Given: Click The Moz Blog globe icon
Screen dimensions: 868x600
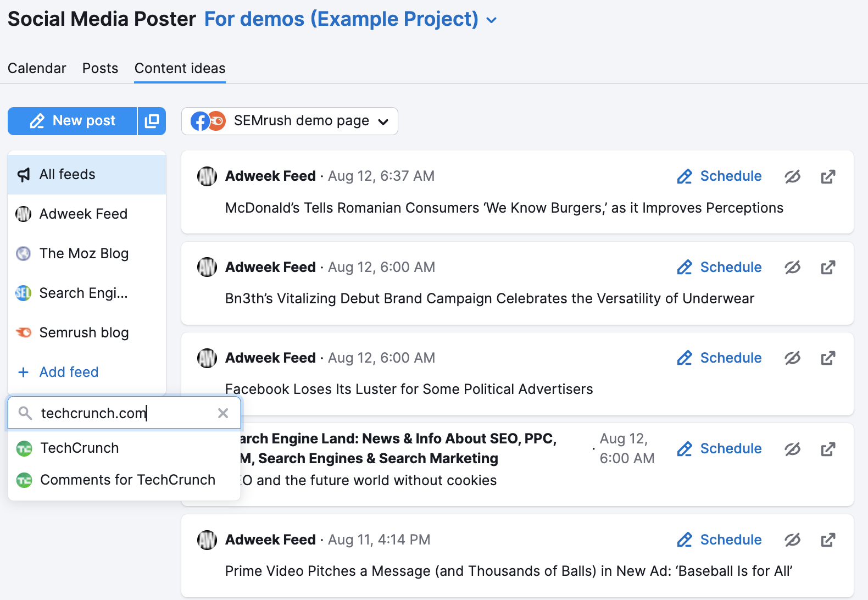Looking at the screenshot, I should (24, 254).
